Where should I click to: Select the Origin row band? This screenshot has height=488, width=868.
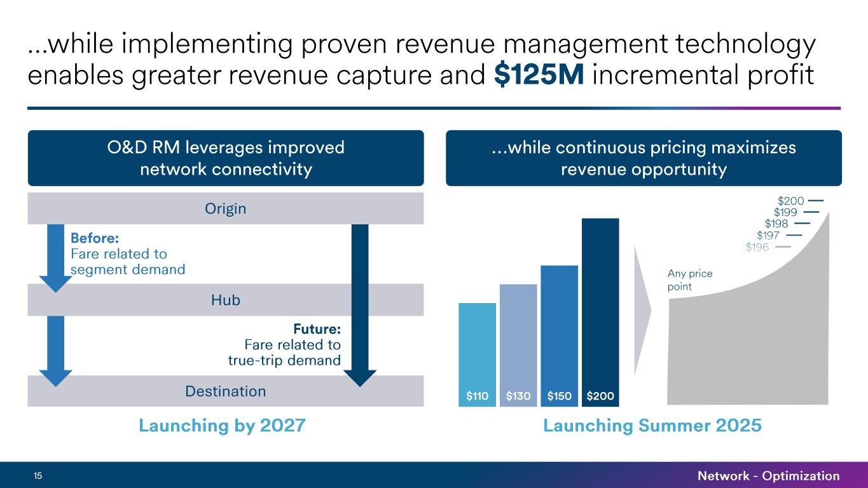[x=226, y=208]
